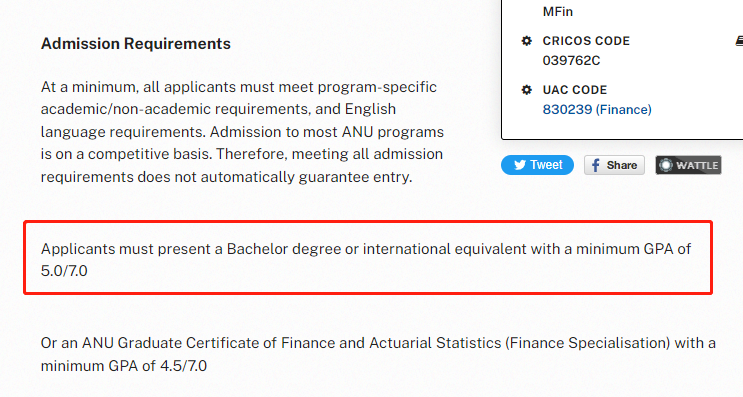Click the 4.5/7.0 GPA text
Screen dimensions: 743x397
click(183, 366)
